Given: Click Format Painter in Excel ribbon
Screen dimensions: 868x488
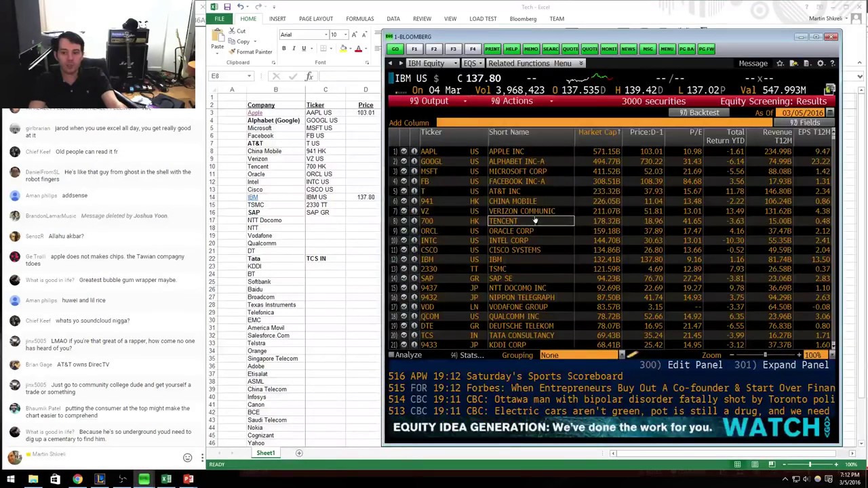Looking at the screenshot, I should point(250,52).
